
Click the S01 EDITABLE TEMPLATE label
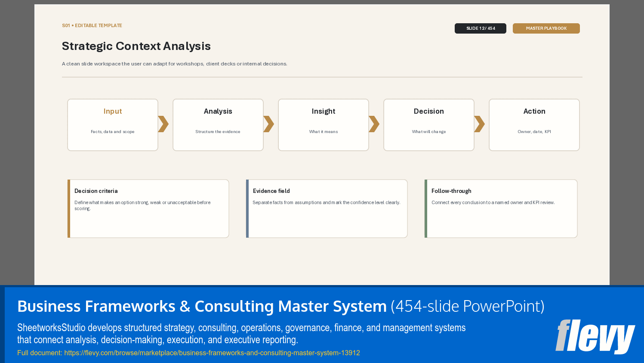point(92,25)
